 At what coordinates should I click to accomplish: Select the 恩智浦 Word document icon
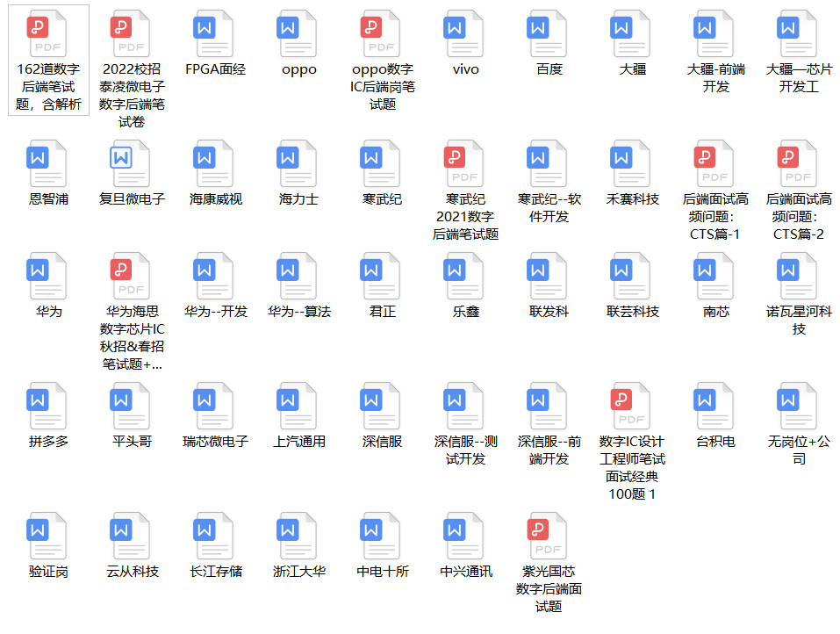tap(47, 163)
